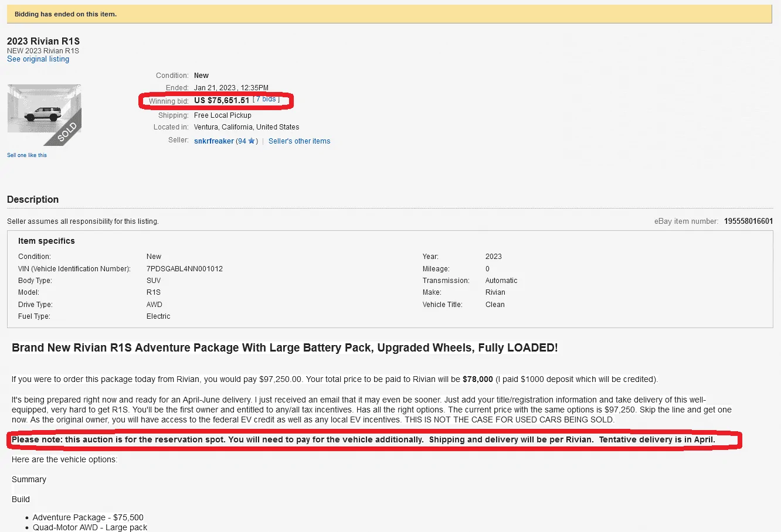Click the Year value '2023'

point(494,257)
